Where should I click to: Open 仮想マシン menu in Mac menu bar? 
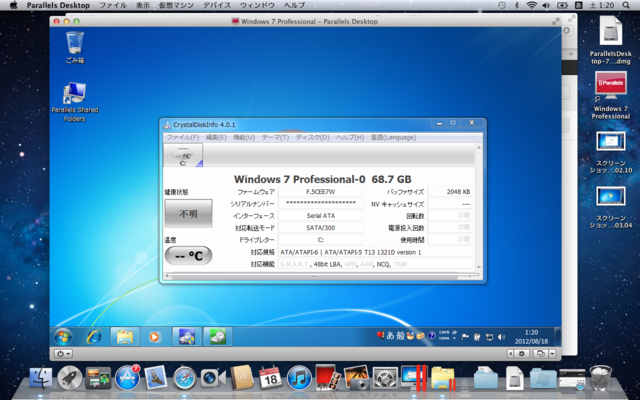176,5
